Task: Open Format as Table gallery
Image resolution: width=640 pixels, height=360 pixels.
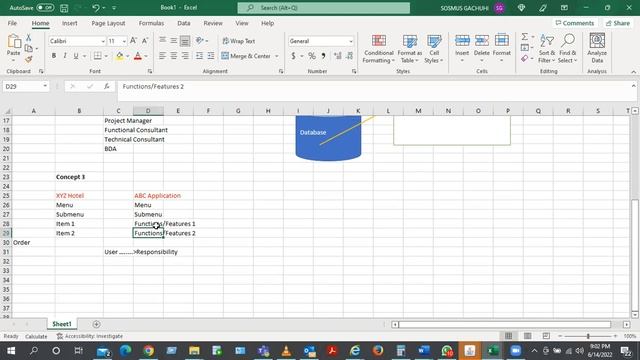Action: [409, 49]
